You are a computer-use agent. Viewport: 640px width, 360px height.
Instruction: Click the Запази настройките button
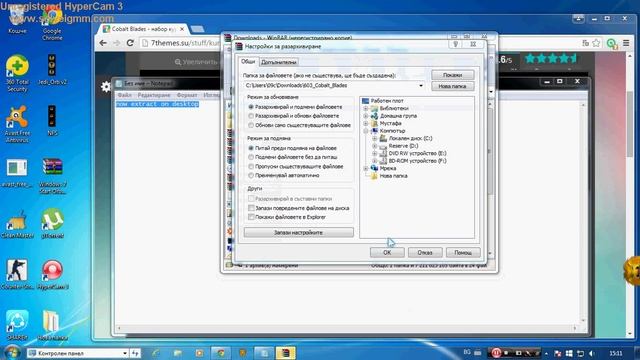tap(299, 232)
